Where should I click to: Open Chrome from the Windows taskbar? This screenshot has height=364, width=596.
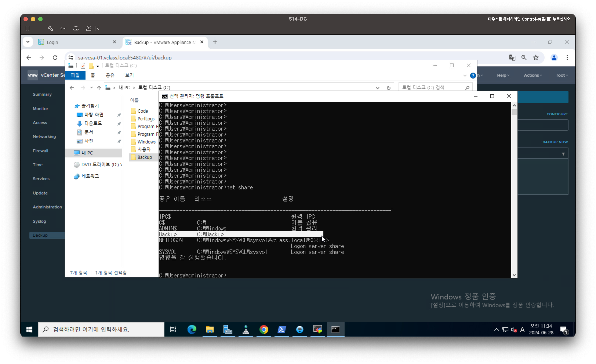tap(264, 329)
